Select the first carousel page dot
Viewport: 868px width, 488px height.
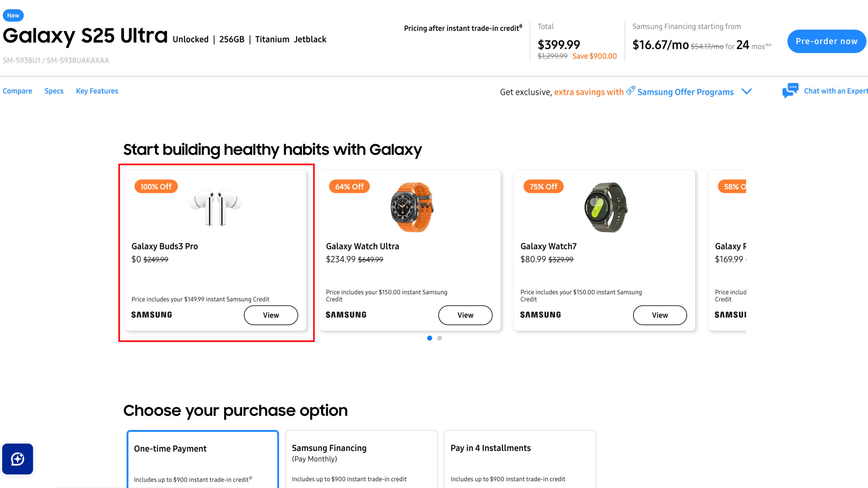coord(430,338)
